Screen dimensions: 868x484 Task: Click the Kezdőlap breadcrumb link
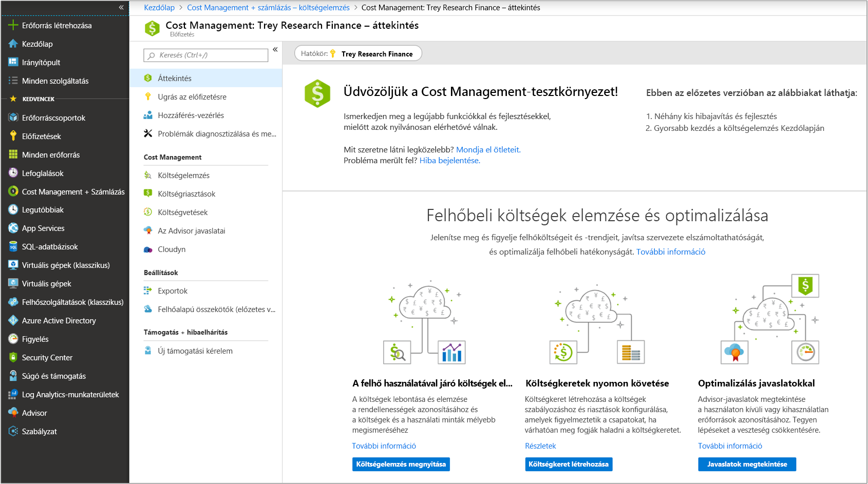coord(159,8)
